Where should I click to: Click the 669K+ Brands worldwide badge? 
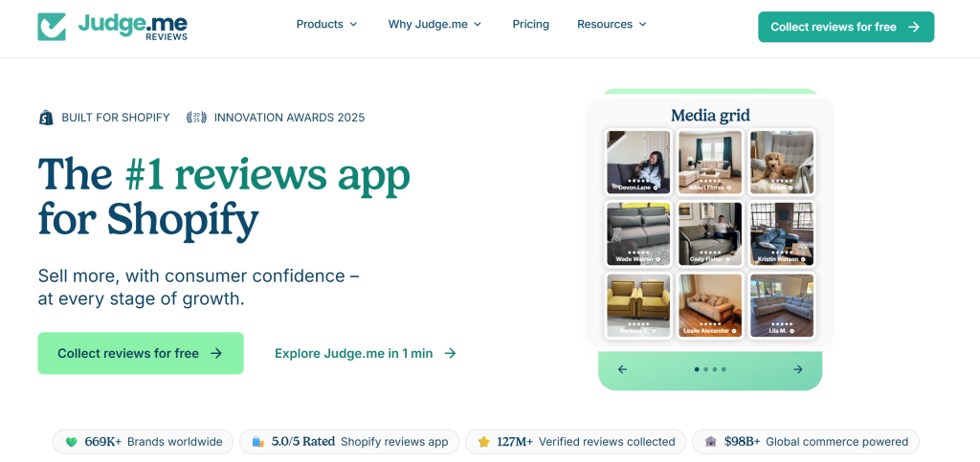144,442
